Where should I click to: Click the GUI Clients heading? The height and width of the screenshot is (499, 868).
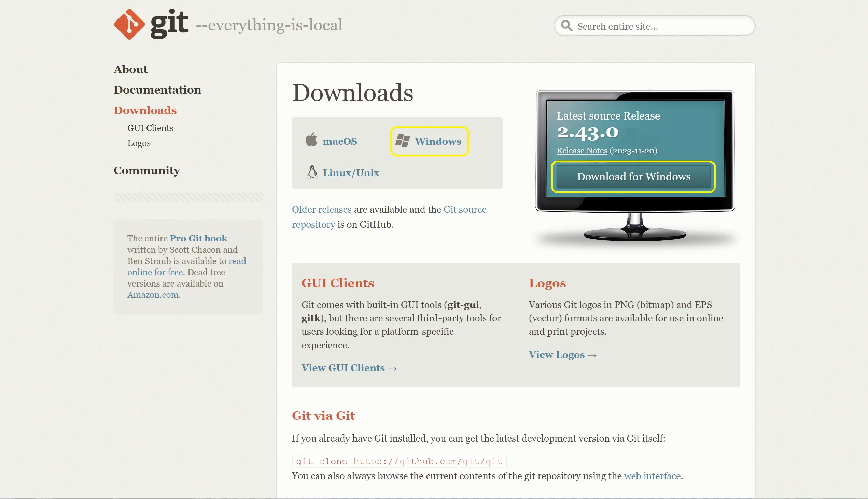pyautogui.click(x=337, y=283)
